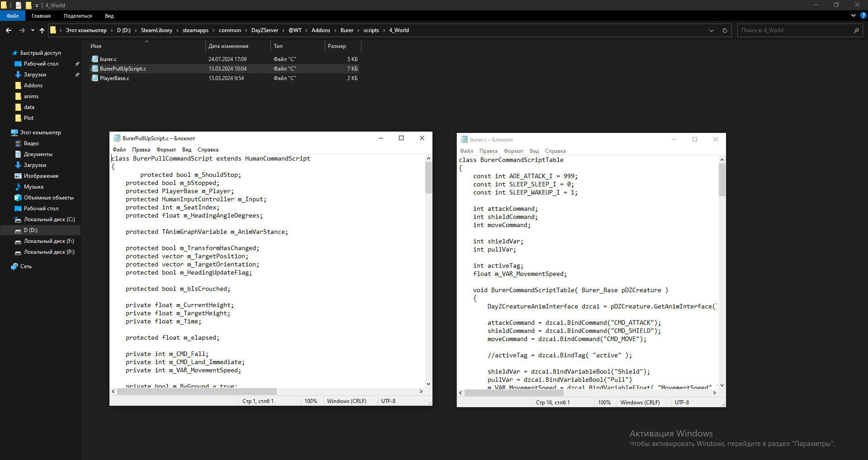Screen dimensions: 868x460
Task: Open Файл menu in BurerPullUpScript.c Notepad
Action: tap(119, 150)
